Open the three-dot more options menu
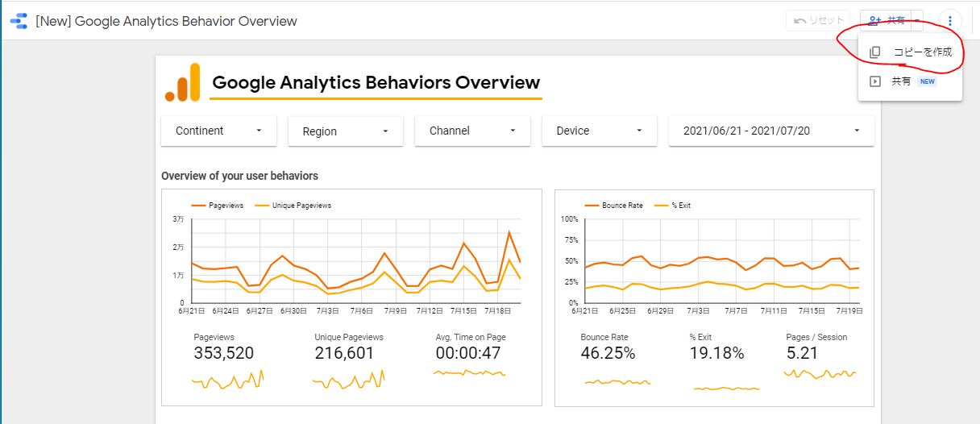The image size is (980, 424). (950, 21)
